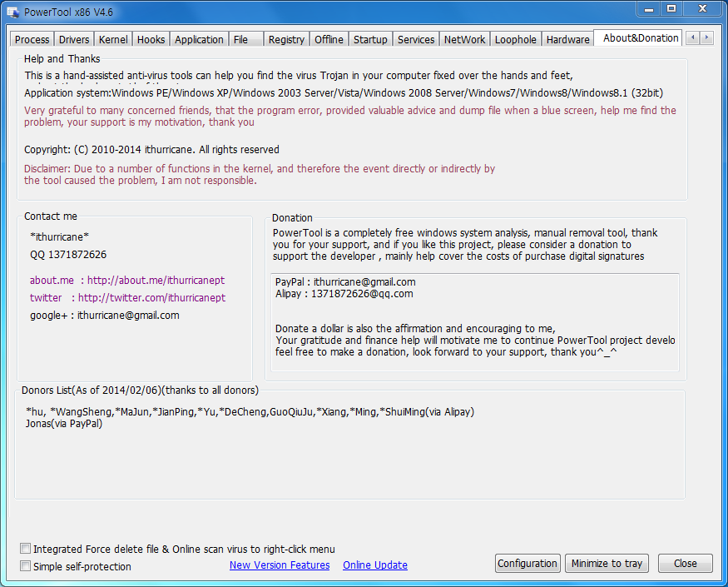The height and width of the screenshot is (587, 728).
Task: Click the *ithurricane* name text
Action: coord(59,237)
